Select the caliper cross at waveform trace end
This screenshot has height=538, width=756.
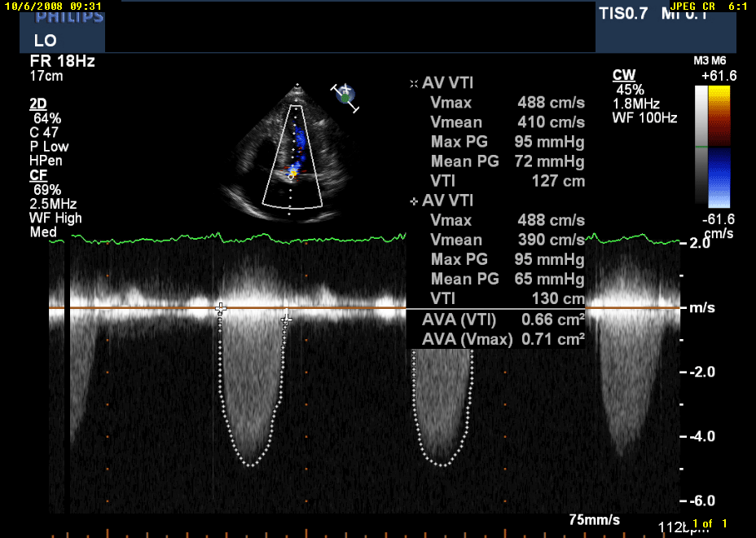click(285, 319)
